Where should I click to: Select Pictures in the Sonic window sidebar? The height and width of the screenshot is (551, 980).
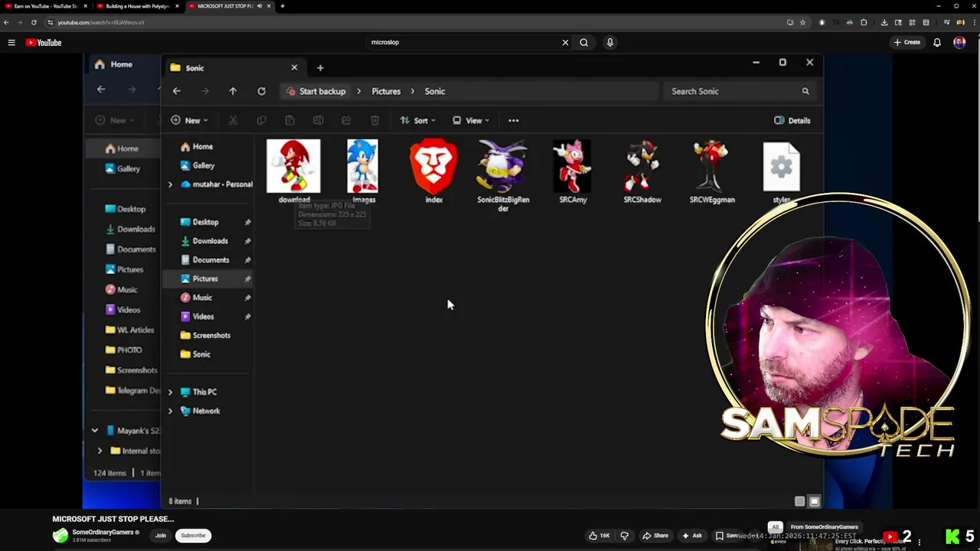(x=205, y=279)
